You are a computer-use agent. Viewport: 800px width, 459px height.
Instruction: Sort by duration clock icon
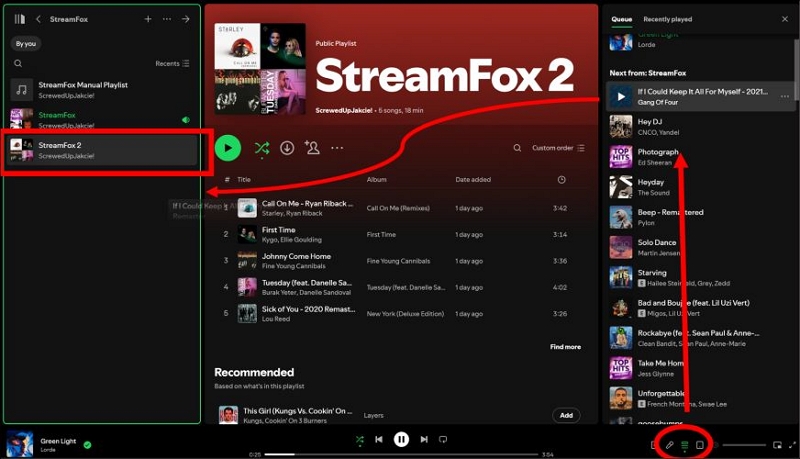[x=561, y=180]
